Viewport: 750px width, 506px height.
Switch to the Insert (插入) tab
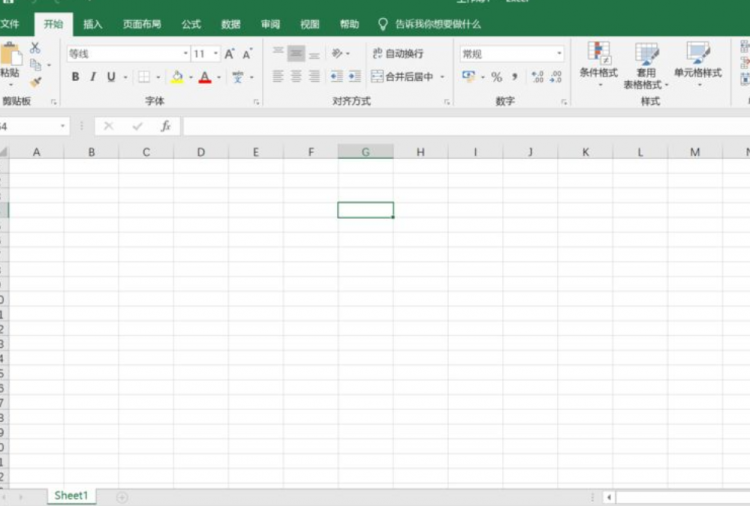(x=93, y=24)
